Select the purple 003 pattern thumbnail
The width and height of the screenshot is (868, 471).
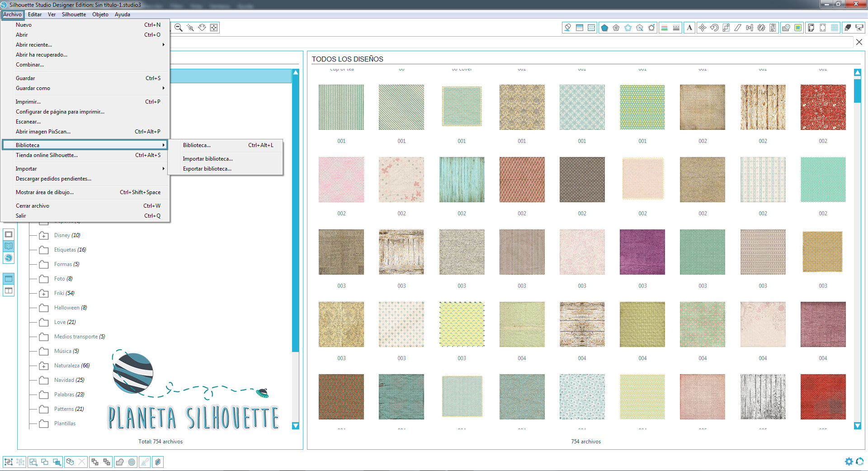click(642, 252)
